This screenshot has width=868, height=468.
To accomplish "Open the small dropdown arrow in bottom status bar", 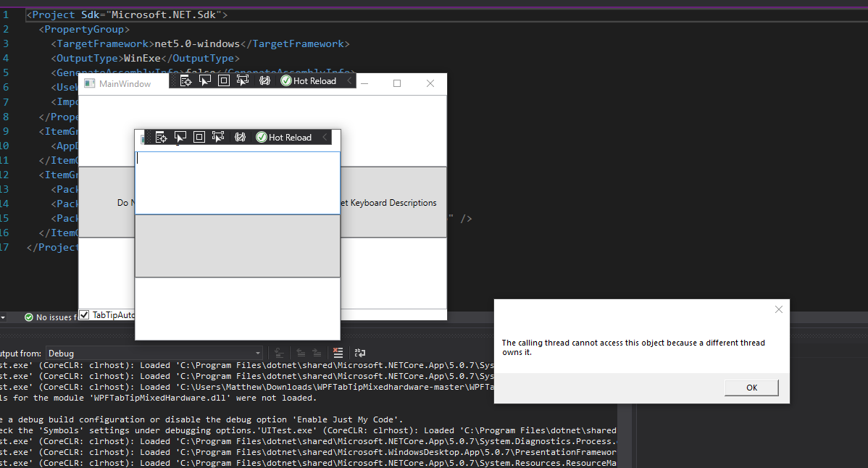I will point(4,317).
